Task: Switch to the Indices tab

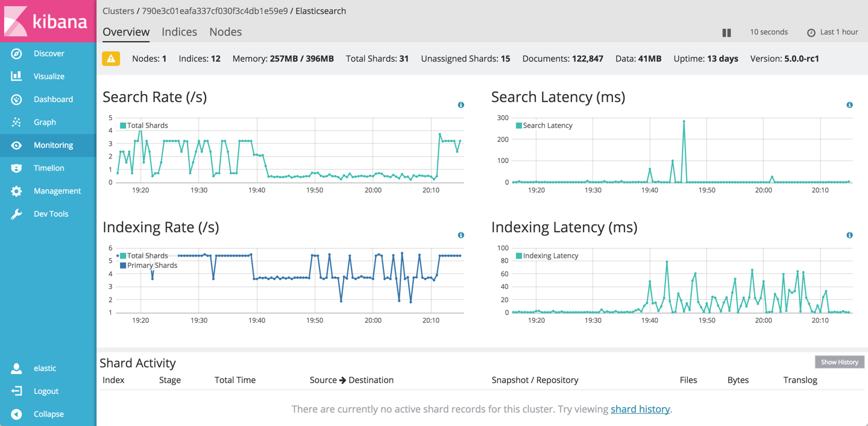Action: pyautogui.click(x=179, y=31)
